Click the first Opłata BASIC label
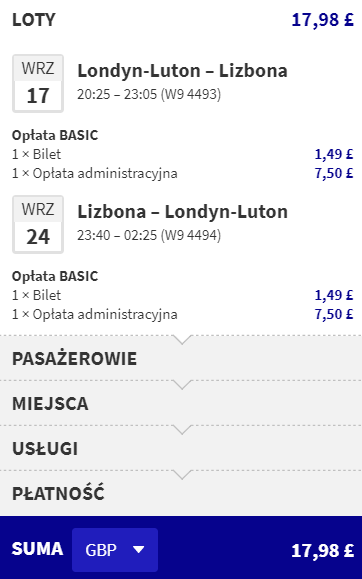The width and height of the screenshot is (362, 579). click(x=55, y=136)
